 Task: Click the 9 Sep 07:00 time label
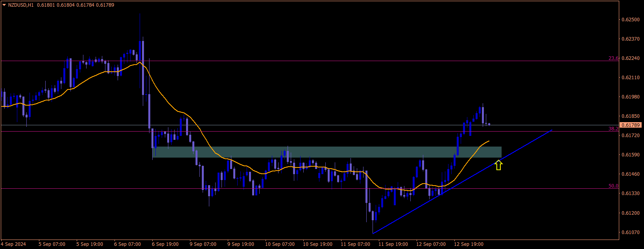(203, 244)
